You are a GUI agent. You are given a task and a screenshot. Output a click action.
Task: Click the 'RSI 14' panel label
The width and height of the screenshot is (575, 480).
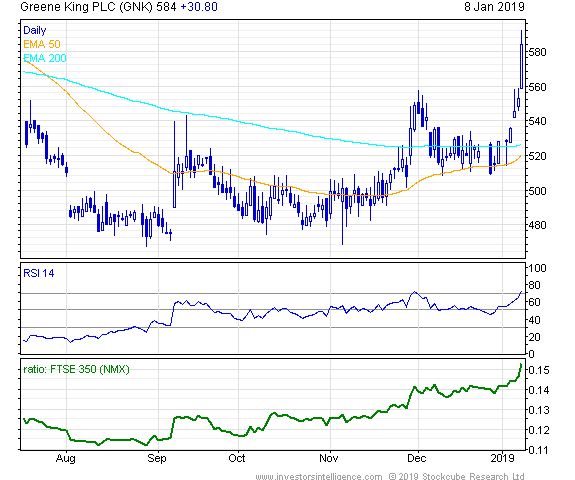[x=38, y=273]
